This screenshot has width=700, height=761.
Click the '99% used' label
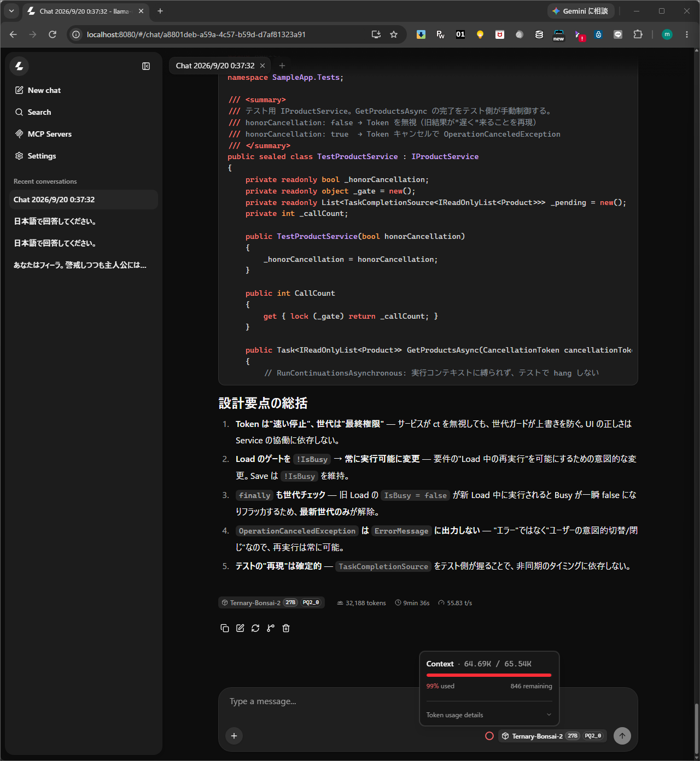tap(440, 686)
